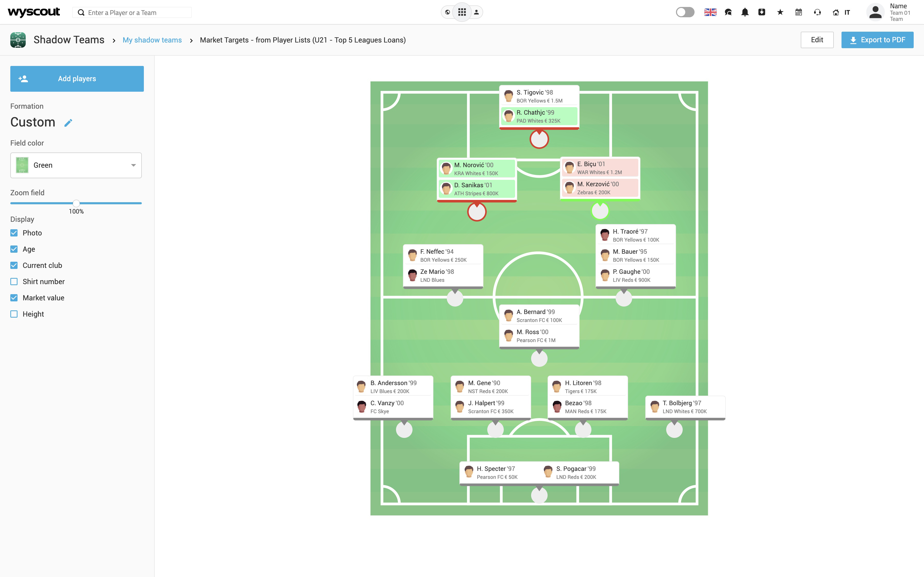Click the Export to PDF button
Image resolution: width=924 pixels, height=577 pixels.
tap(877, 40)
